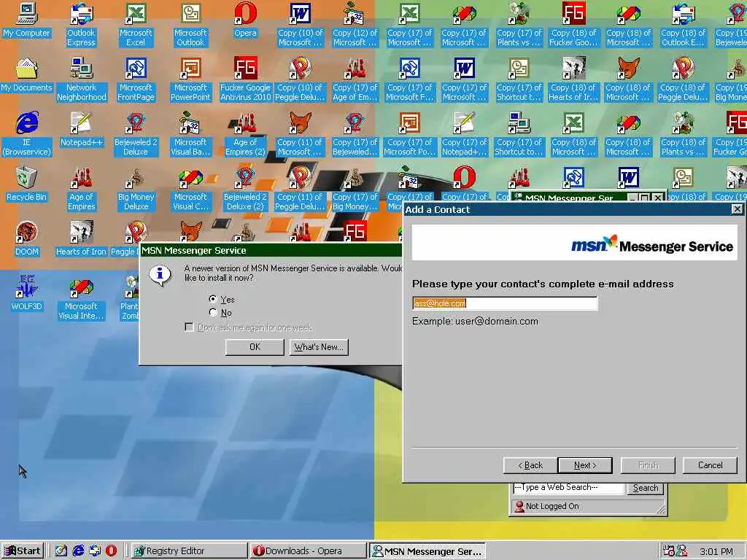Switch to Downloads - Opera in the taskbar

point(307,551)
